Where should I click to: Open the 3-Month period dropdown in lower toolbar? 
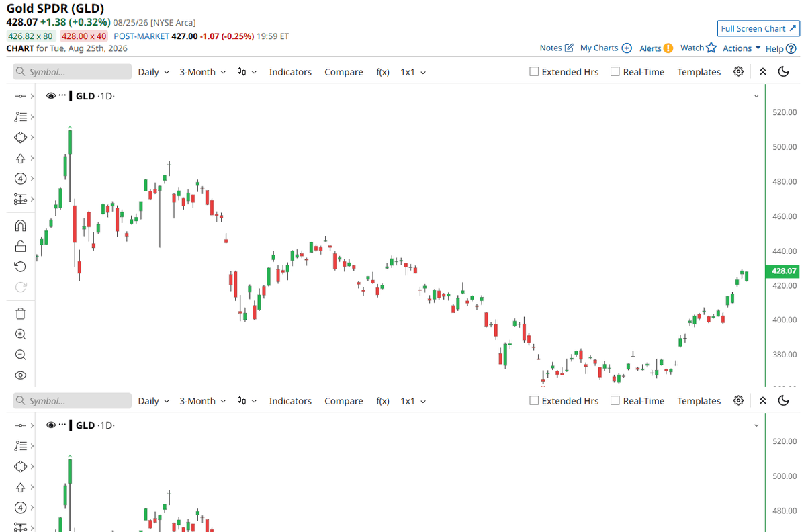(202, 401)
